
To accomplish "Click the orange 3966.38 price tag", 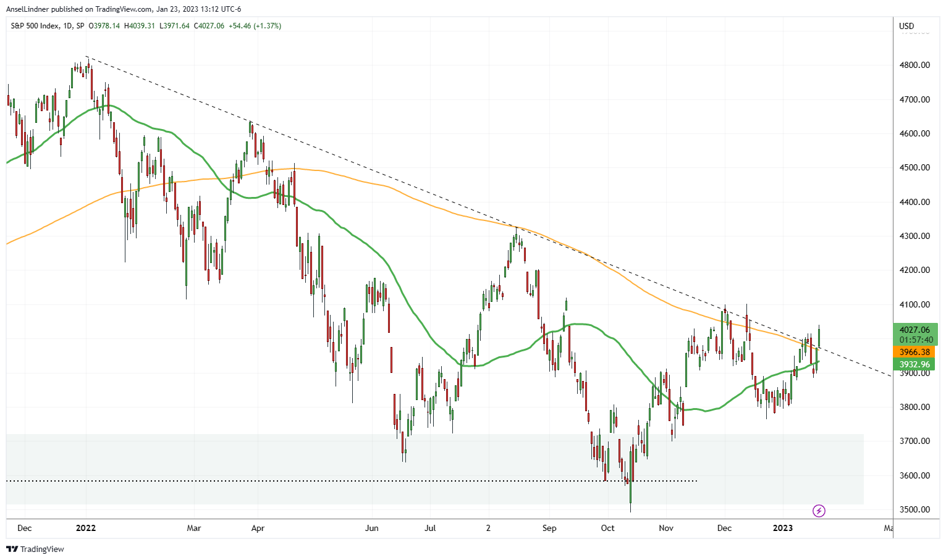I will pyautogui.click(x=914, y=352).
